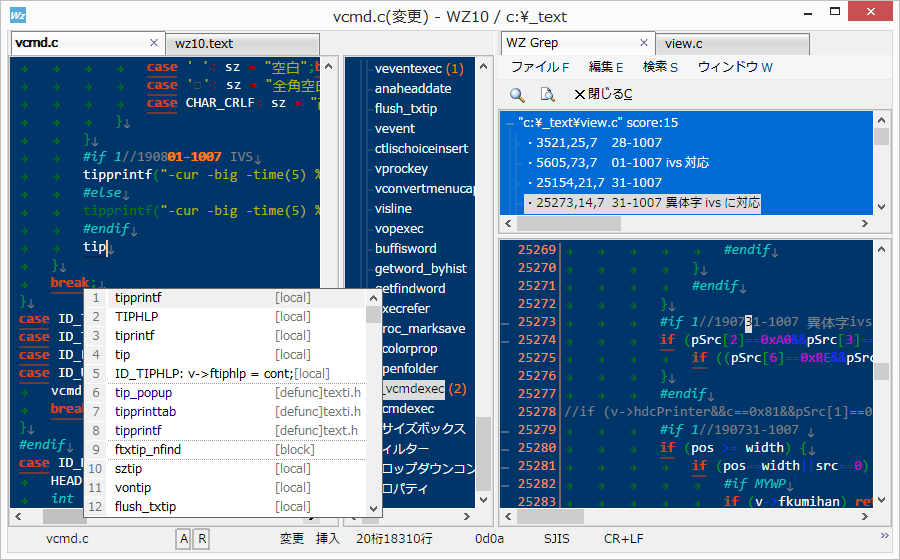Select colorprop in outline list
The height and width of the screenshot is (560, 900).
(410, 349)
